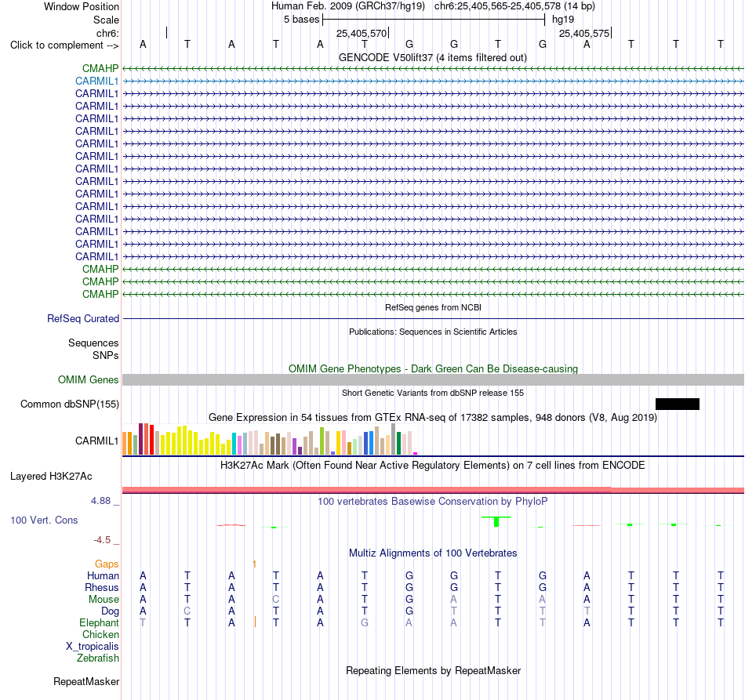Click the G base in the Elephant row
The height and width of the screenshot is (700, 745).
pyautogui.click(x=365, y=623)
